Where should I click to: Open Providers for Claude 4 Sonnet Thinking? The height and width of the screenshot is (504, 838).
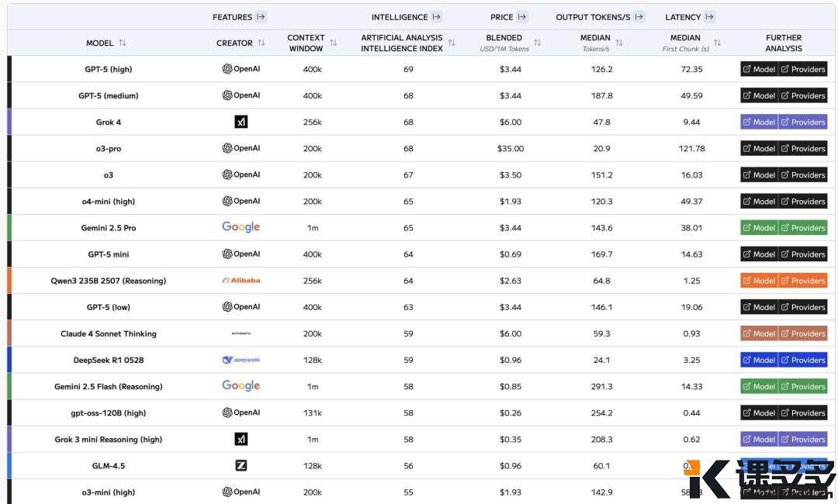[x=803, y=333]
